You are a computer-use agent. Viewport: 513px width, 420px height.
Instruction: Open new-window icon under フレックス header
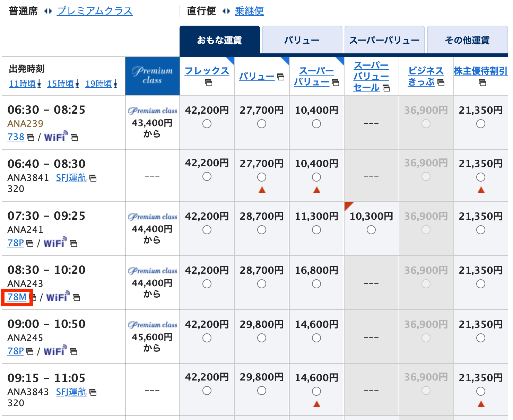(209, 83)
